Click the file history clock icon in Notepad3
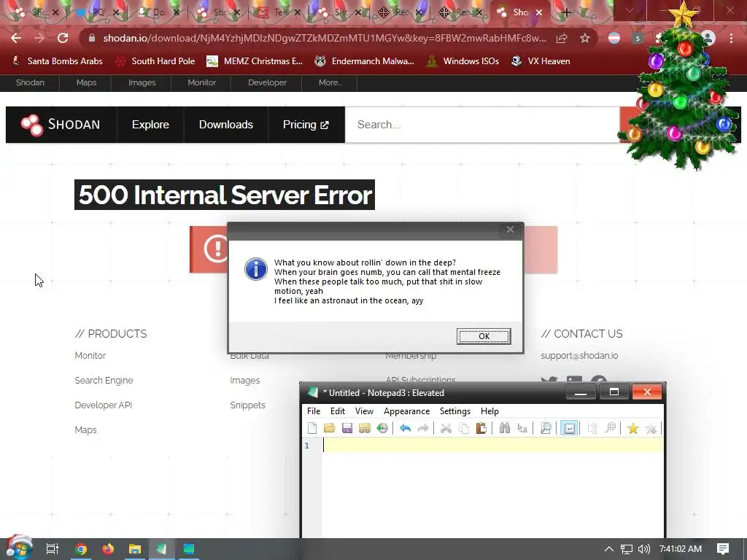The width and height of the screenshot is (747, 560). click(x=382, y=428)
